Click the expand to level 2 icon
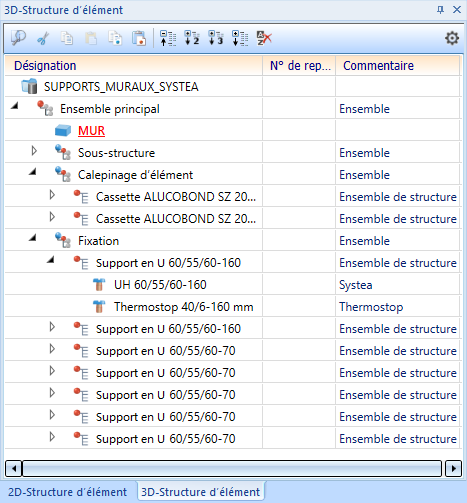Screen dimensions: 467x503 coord(192,38)
